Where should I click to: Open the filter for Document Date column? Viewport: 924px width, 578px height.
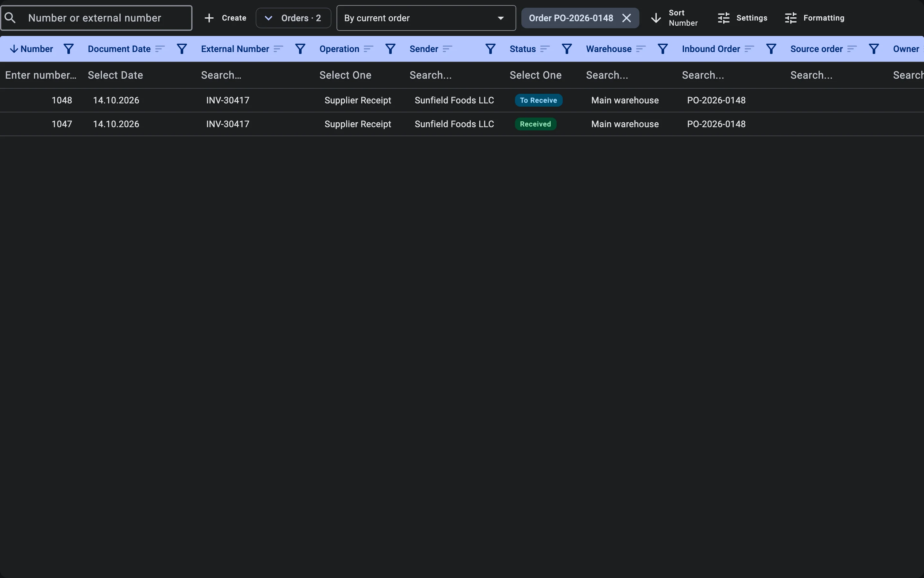point(182,49)
